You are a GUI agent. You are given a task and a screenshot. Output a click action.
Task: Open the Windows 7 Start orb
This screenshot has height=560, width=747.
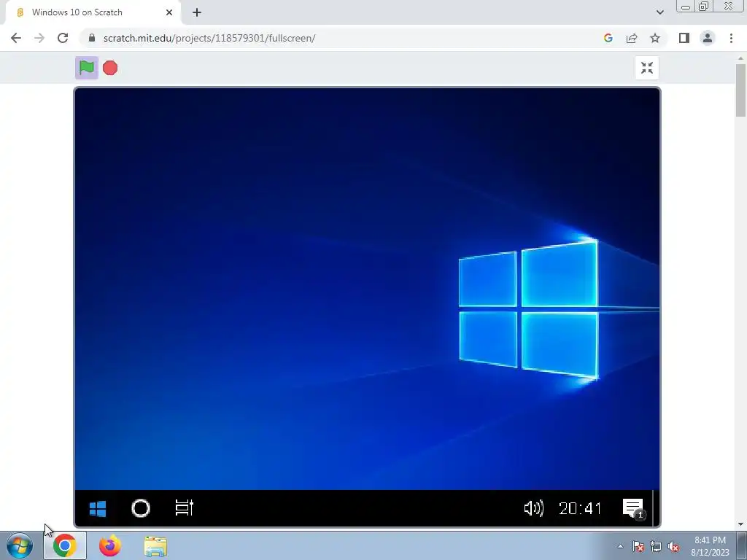[20, 545]
